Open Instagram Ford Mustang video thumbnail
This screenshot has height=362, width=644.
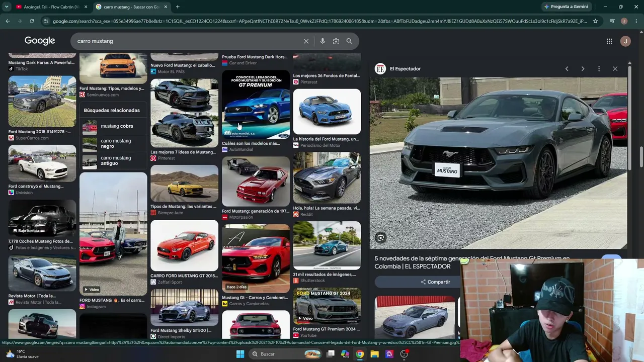coord(113,234)
